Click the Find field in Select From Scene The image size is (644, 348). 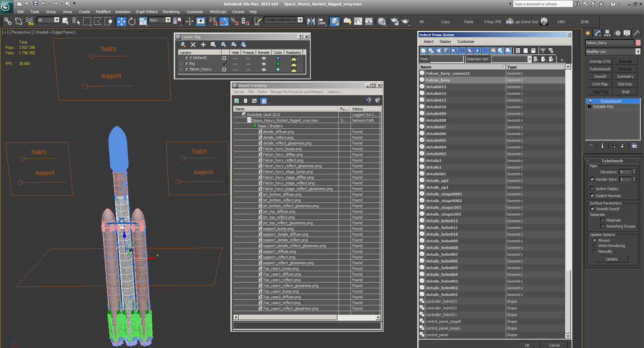(x=447, y=59)
